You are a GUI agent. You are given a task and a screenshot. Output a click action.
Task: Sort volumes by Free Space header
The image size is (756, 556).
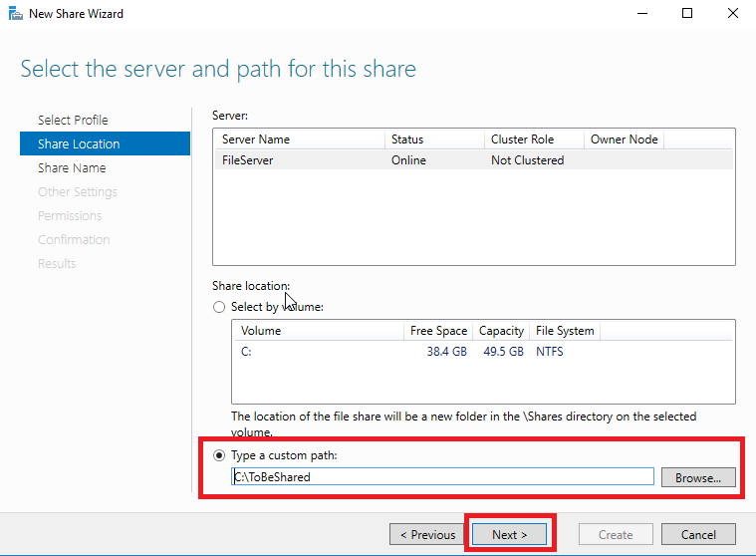coord(438,331)
